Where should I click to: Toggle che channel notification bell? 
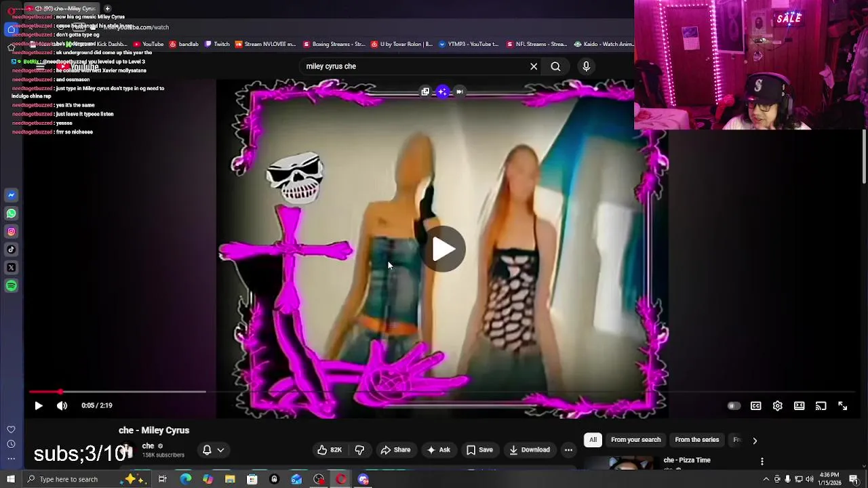click(x=207, y=450)
